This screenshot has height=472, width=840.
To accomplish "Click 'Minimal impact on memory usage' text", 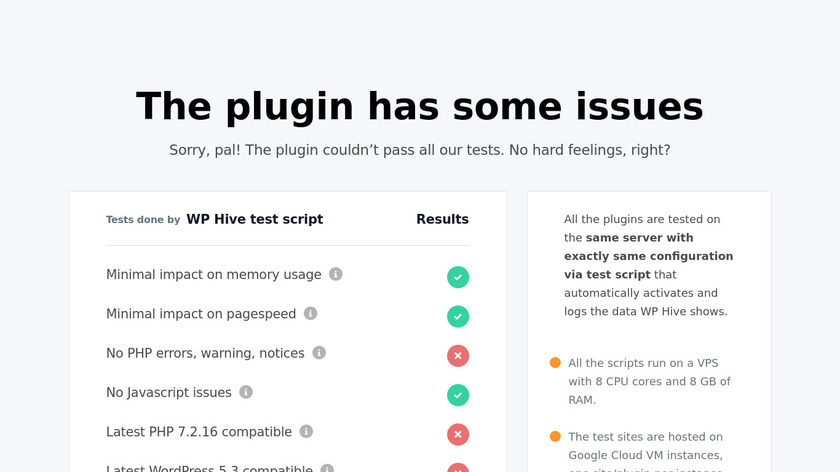I will (214, 274).
